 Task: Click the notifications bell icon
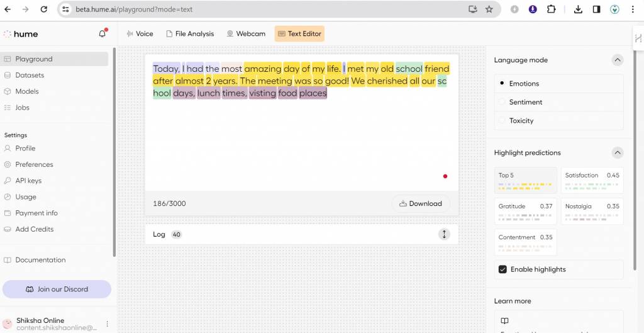pos(102,34)
